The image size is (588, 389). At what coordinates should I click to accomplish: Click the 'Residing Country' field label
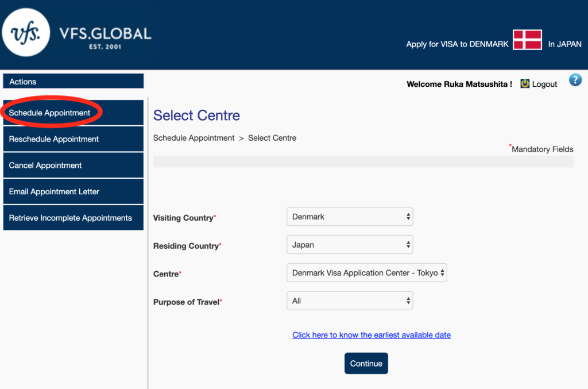[x=187, y=246]
